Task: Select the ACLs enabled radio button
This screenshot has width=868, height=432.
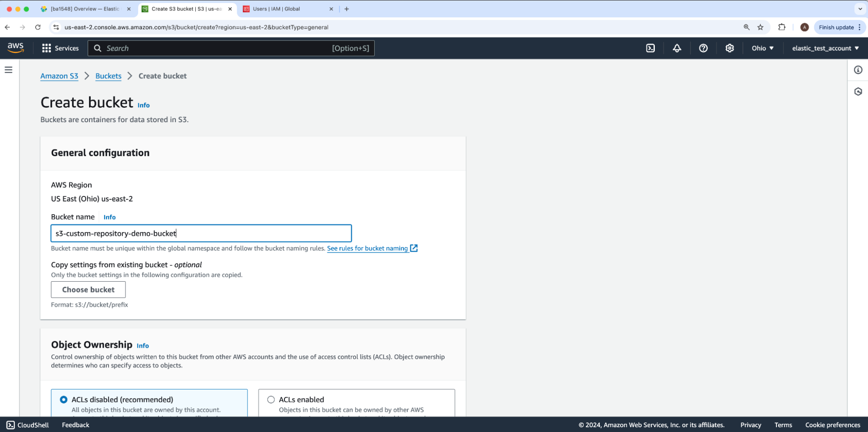Action: point(271,399)
